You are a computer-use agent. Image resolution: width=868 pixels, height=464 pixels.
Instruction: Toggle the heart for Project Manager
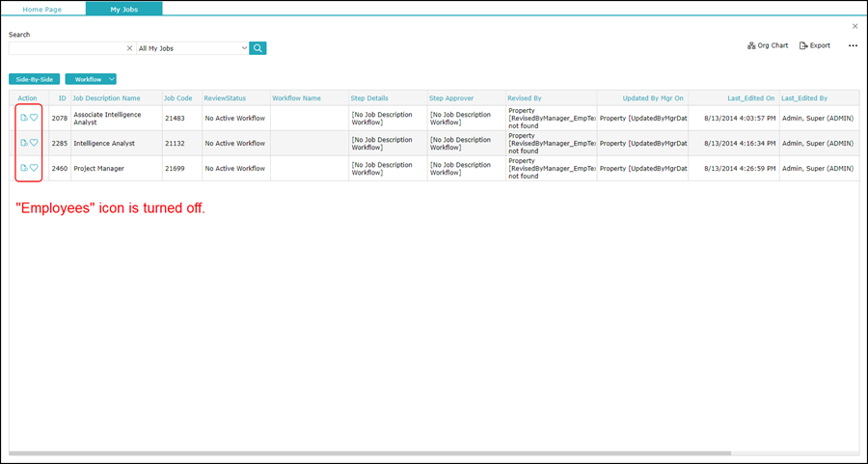point(34,168)
